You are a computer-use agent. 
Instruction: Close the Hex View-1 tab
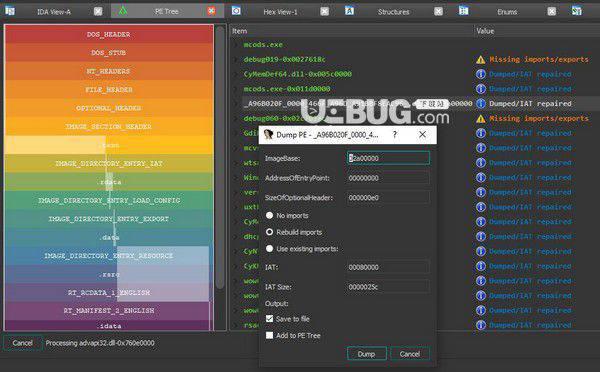pos(324,11)
